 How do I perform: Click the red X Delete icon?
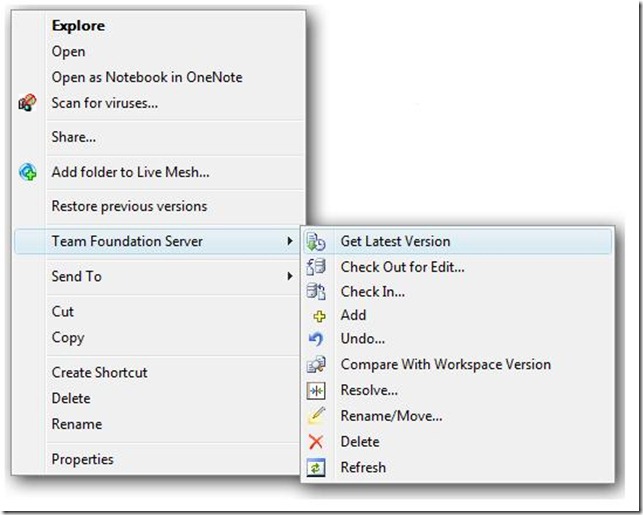(316, 442)
